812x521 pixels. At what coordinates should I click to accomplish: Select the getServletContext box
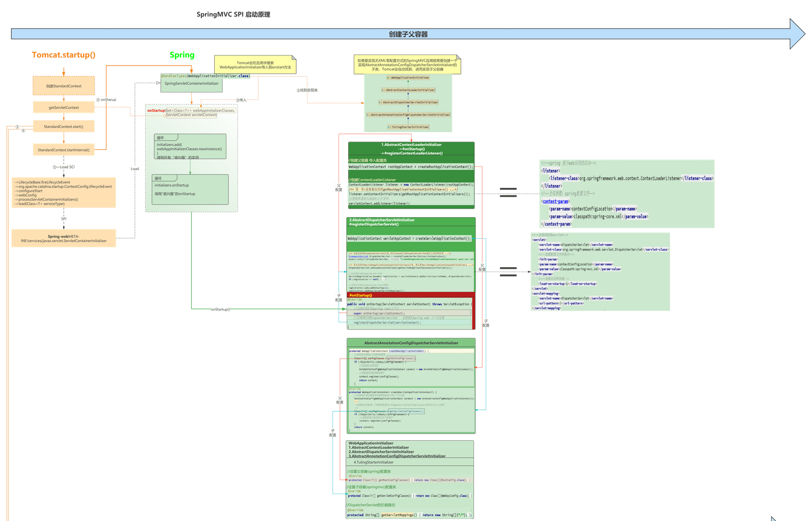(x=64, y=108)
